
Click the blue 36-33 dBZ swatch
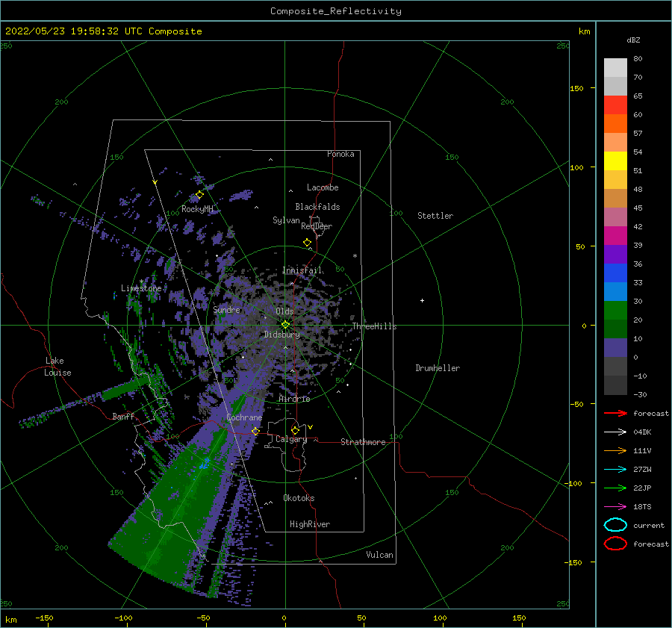tap(615, 273)
